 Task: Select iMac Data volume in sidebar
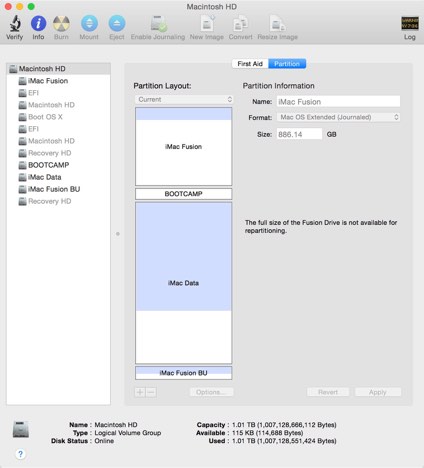58,177
